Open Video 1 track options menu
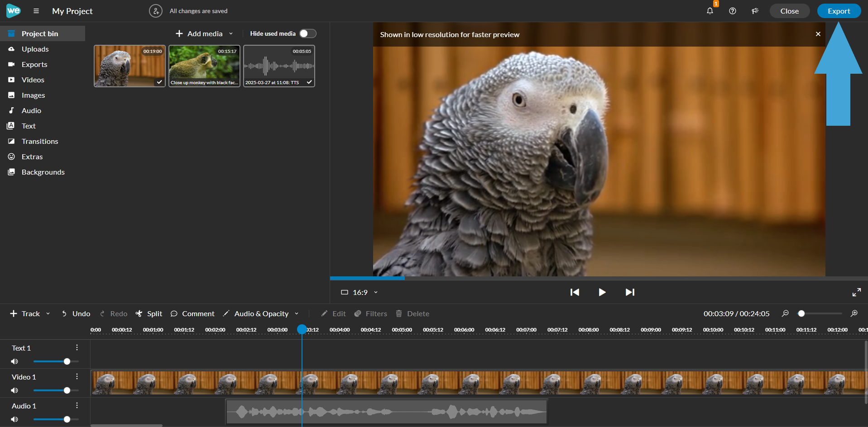868x427 pixels. [x=77, y=376]
